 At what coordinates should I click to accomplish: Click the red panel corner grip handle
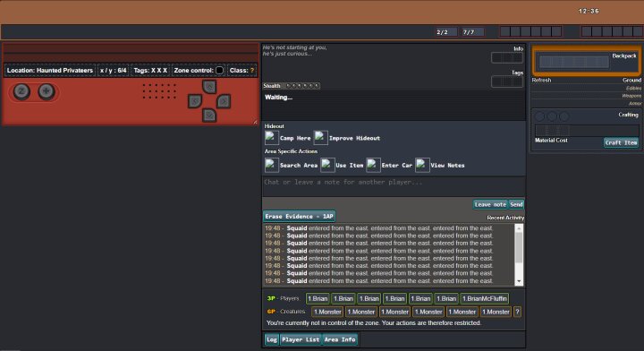[x=255, y=122]
